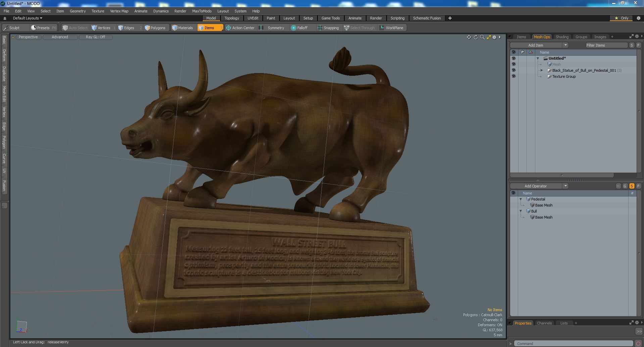Screen dimensions: 644x347
Task: Switch to the UVEdit layout tab
Action: pyautogui.click(x=253, y=18)
